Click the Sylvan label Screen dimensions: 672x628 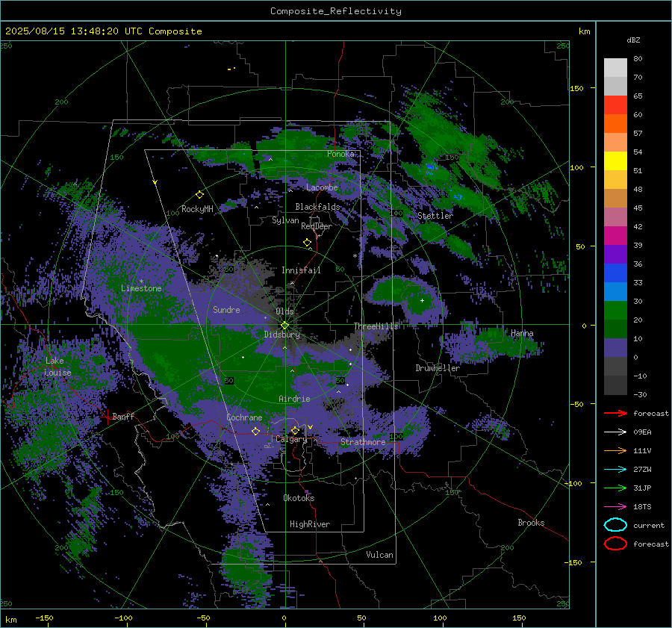[x=285, y=220]
